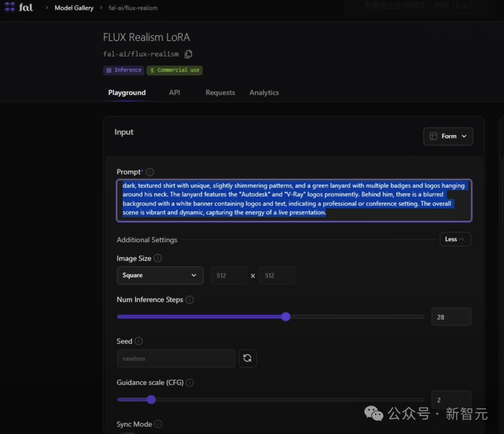This screenshot has height=434, width=504.
Task: Click the Seed info icon
Action: point(139,341)
